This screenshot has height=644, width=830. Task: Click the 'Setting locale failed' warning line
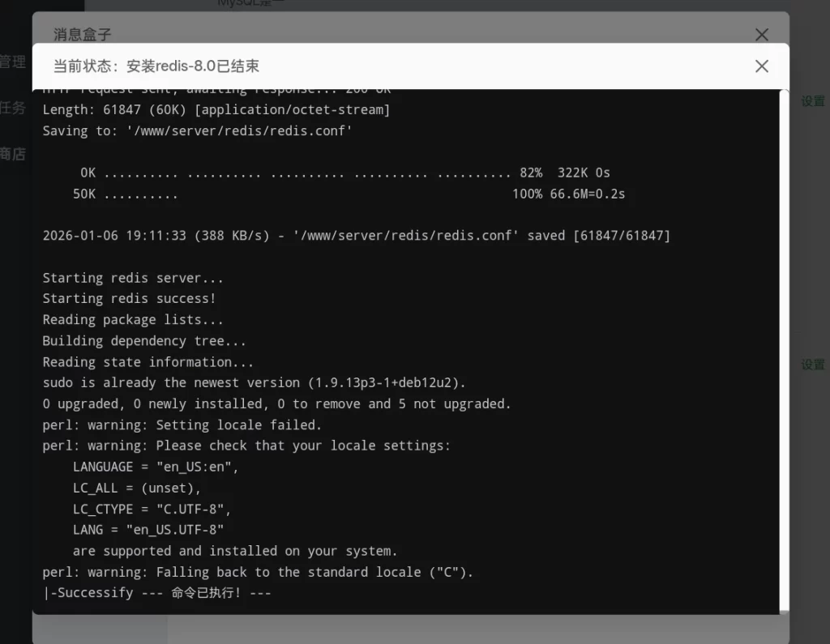click(x=182, y=424)
